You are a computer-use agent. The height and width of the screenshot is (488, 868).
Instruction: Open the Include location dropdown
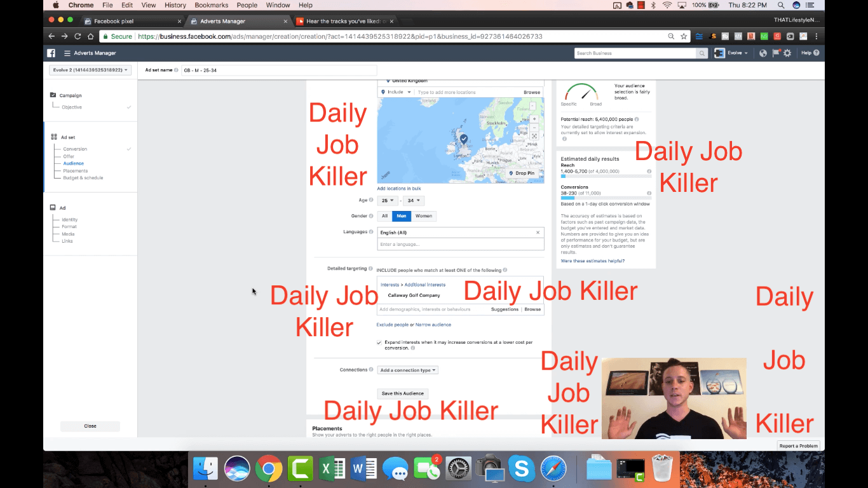[396, 92]
